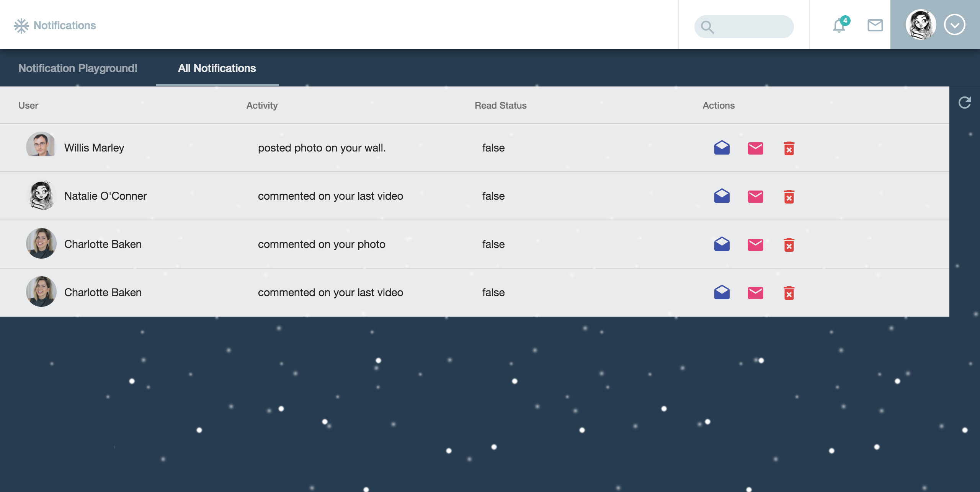Expand the user profile dropdown chevron
This screenshot has height=492, width=980.
click(955, 25)
